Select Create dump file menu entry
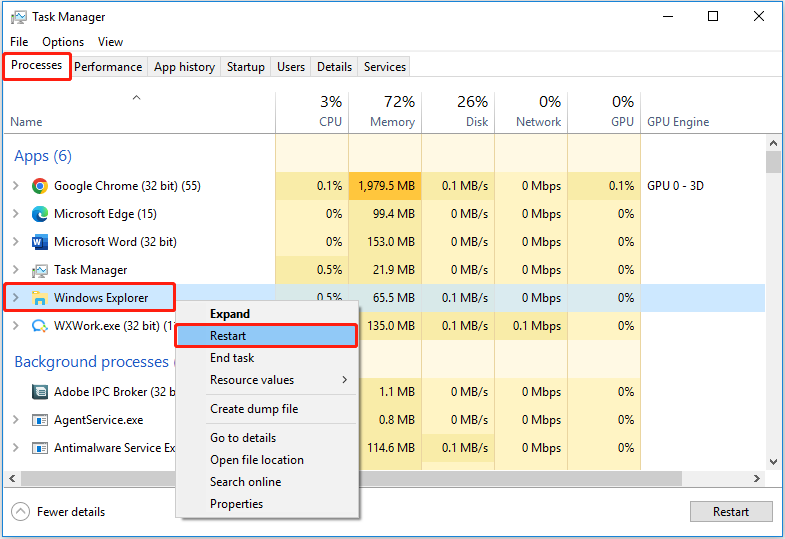Image resolution: width=785 pixels, height=539 pixels. pyautogui.click(x=266, y=409)
